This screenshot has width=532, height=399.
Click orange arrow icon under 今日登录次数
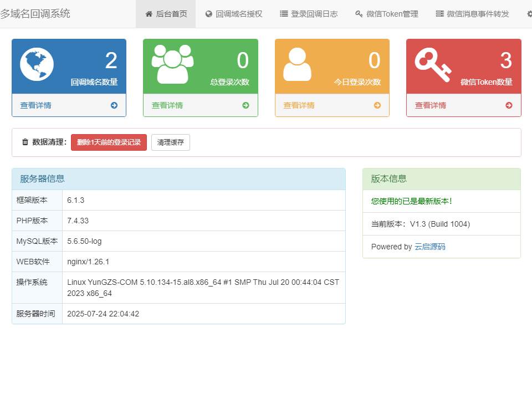[377, 105]
